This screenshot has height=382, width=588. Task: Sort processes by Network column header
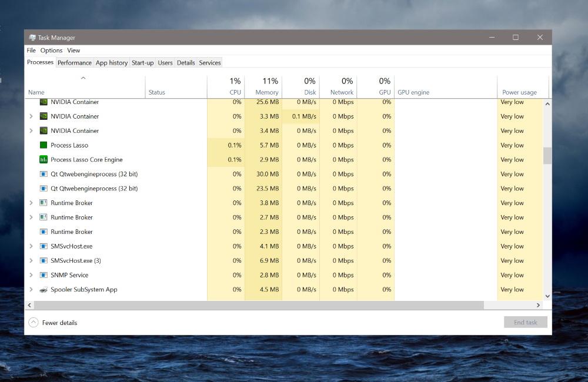pyautogui.click(x=338, y=86)
